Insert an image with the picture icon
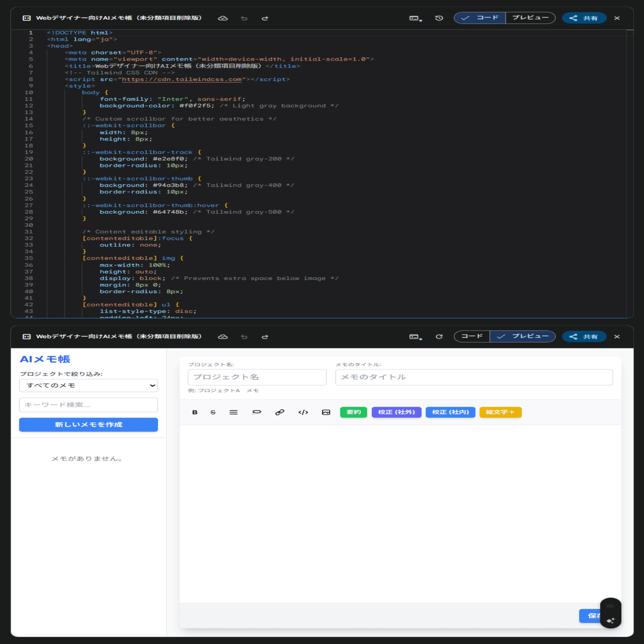 click(326, 413)
